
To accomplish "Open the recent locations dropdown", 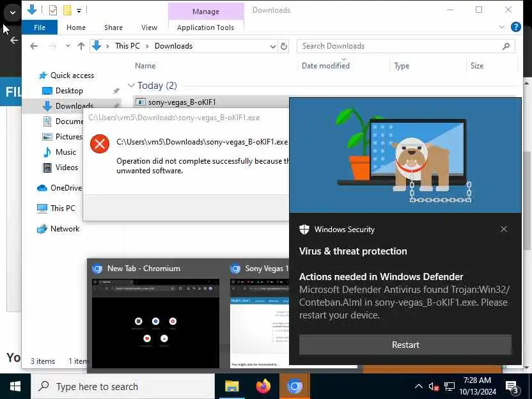I will click(68, 46).
